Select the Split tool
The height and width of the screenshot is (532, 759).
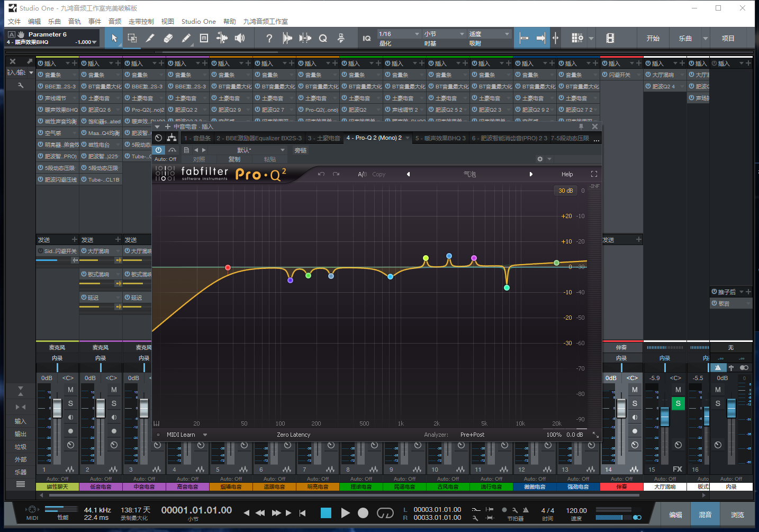coord(150,38)
